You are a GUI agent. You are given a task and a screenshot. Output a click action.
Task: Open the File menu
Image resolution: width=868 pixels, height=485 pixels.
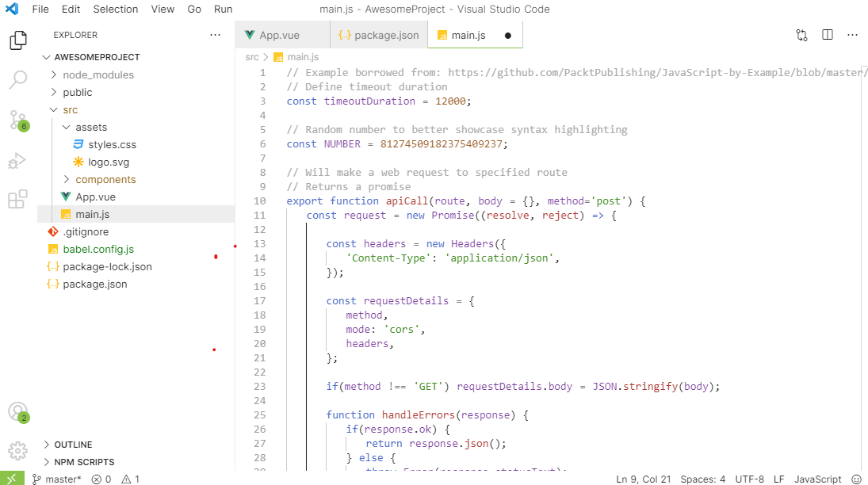click(x=40, y=9)
